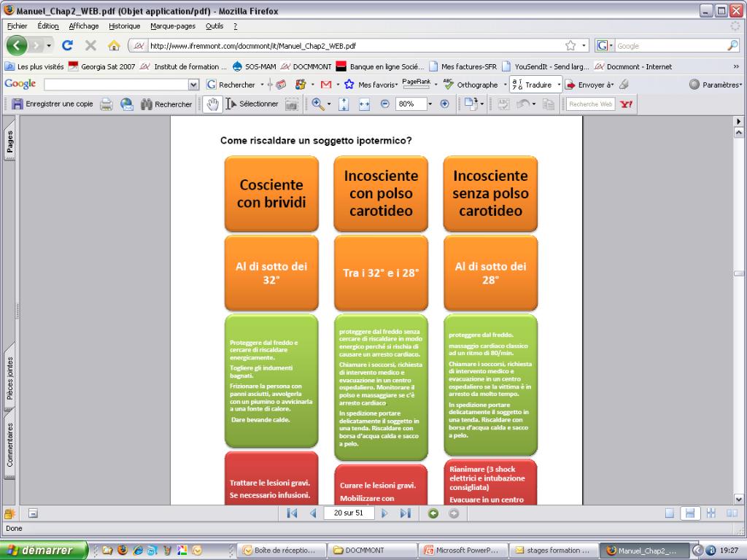Open the Historique menu

[124, 26]
